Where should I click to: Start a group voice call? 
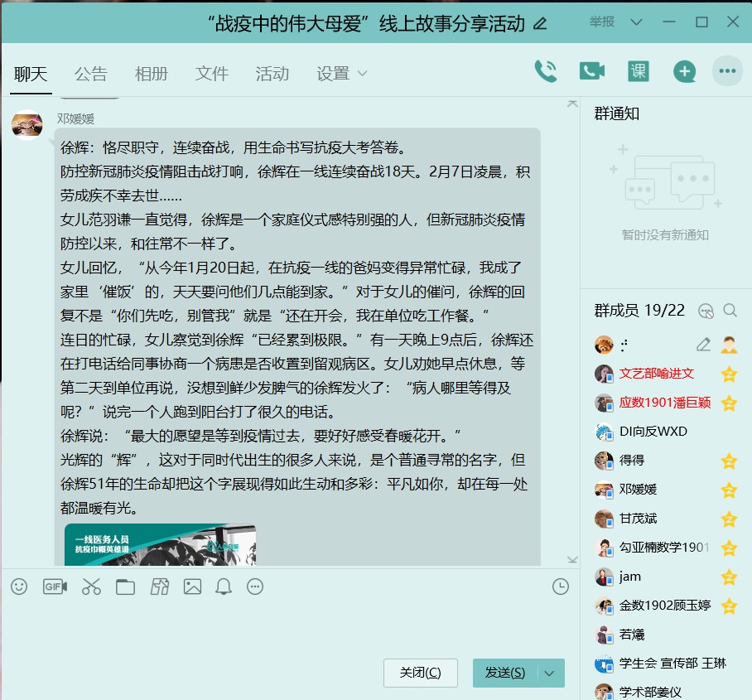click(x=546, y=71)
